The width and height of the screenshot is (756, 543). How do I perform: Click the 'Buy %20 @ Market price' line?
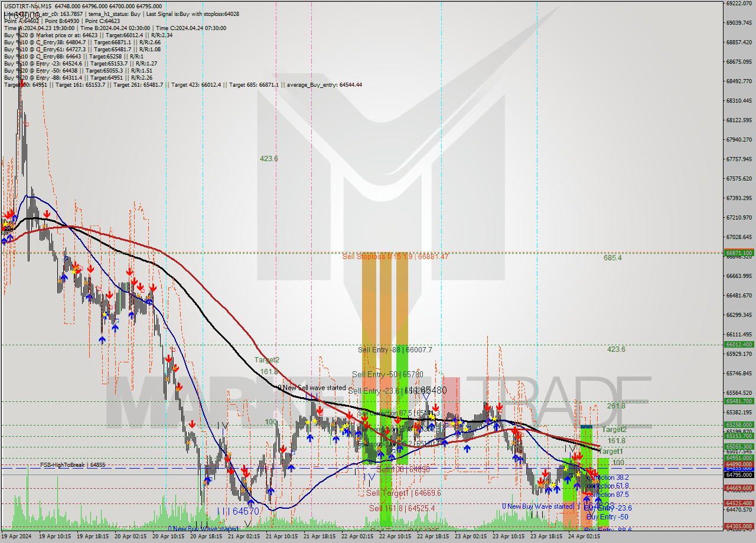[89, 35]
